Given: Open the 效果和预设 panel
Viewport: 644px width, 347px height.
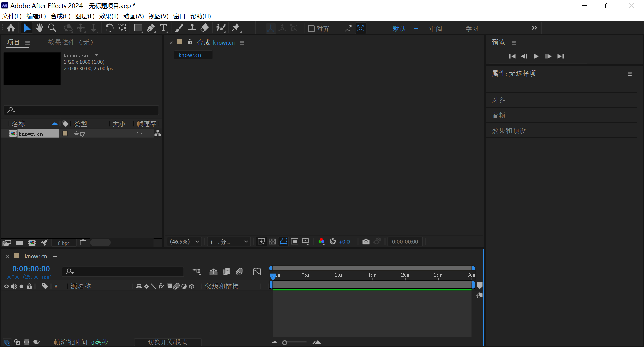Looking at the screenshot, I should 509,131.
